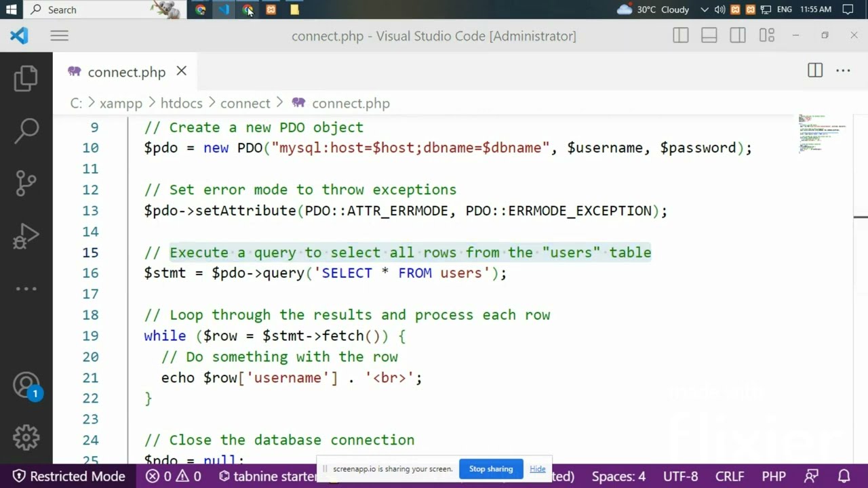Viewport: 868px width, 488px height.
Task: Open the volume speaker tray icon
Action: click(719, 9)
